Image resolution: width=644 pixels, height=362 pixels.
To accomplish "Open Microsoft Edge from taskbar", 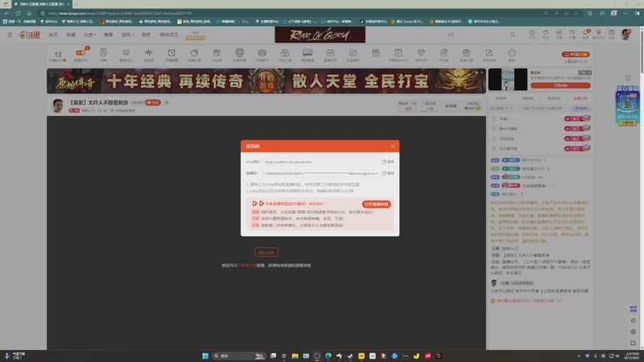I will click(328, 356).
